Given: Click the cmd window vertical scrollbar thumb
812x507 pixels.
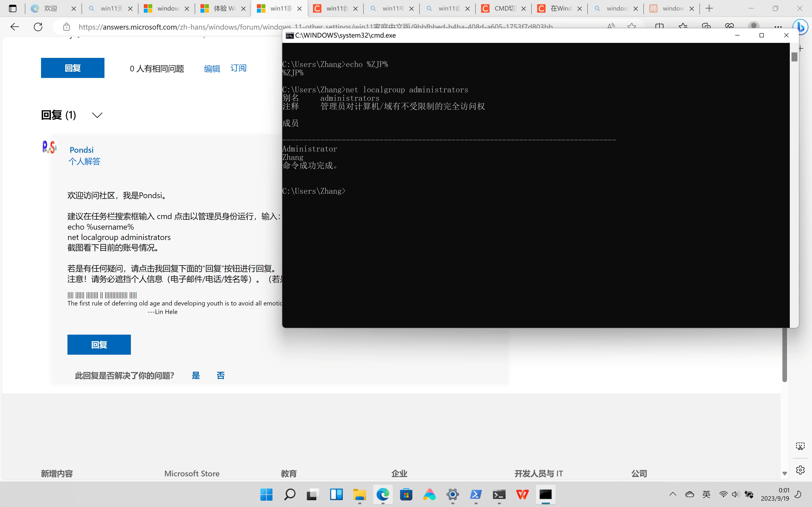Looking at the screenshot, I should [794, 57].
